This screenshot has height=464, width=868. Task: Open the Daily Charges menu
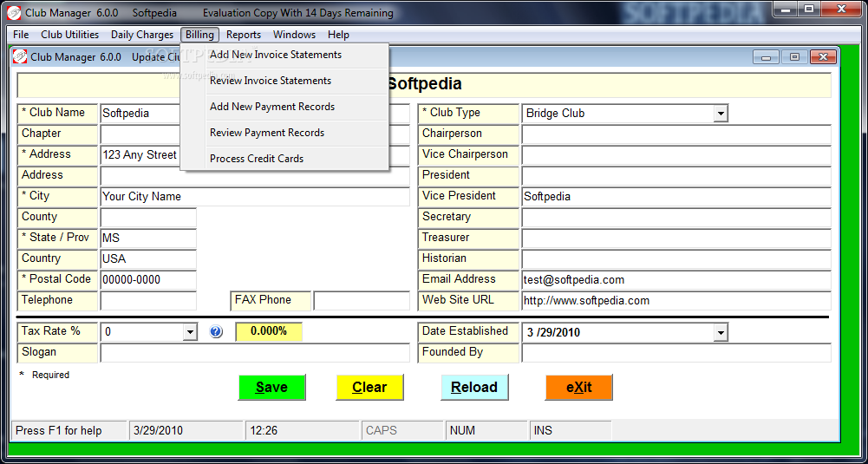[142, 35]
